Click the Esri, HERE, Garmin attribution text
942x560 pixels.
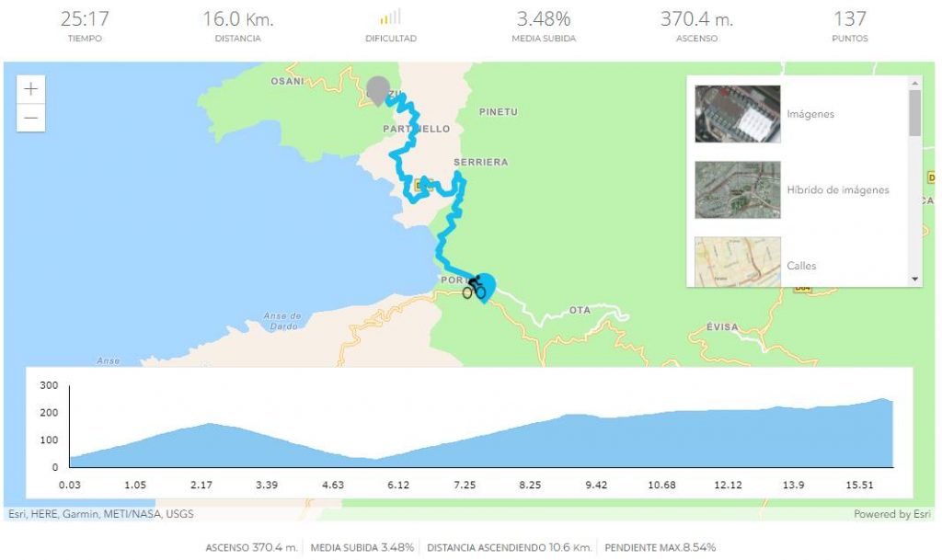(x=101, y=514)
